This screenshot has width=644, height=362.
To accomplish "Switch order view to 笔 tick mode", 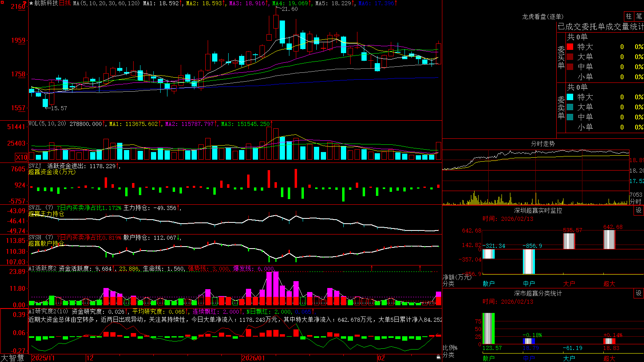I will tap(639, 16).
